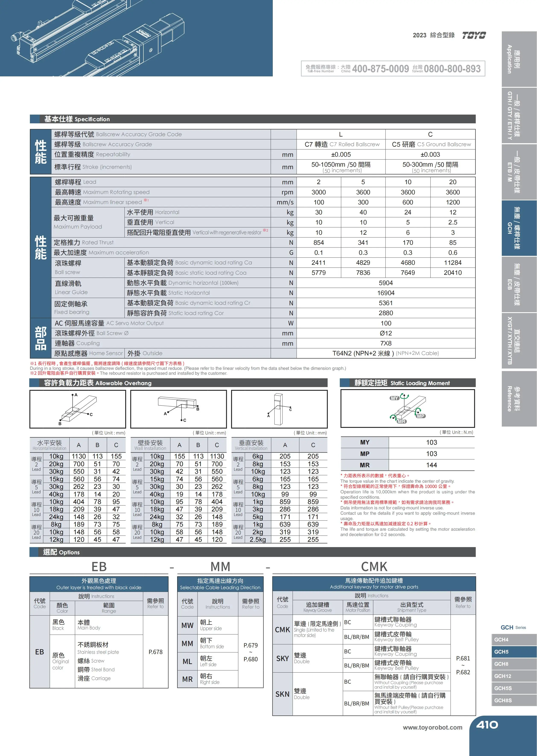The width and height of the screenshot is (537, 756).
Task: Click the 16904 static horizontal value
Action: (386, 293)
